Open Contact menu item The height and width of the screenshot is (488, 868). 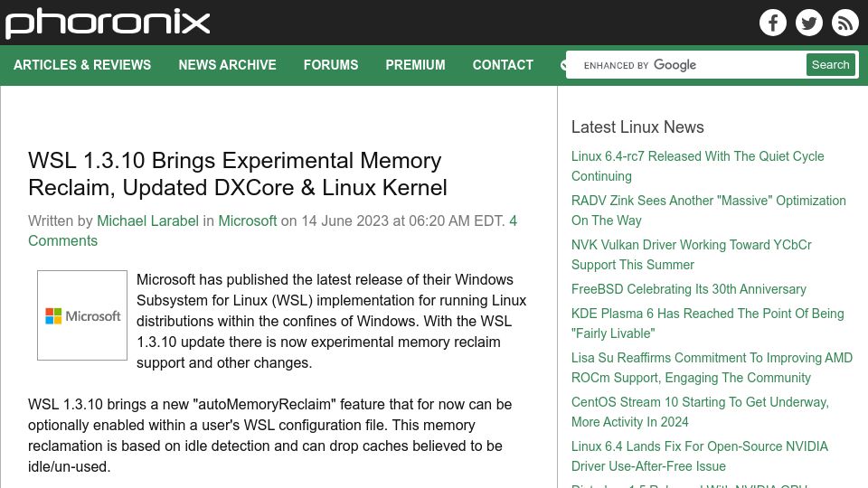coord(503,65)
